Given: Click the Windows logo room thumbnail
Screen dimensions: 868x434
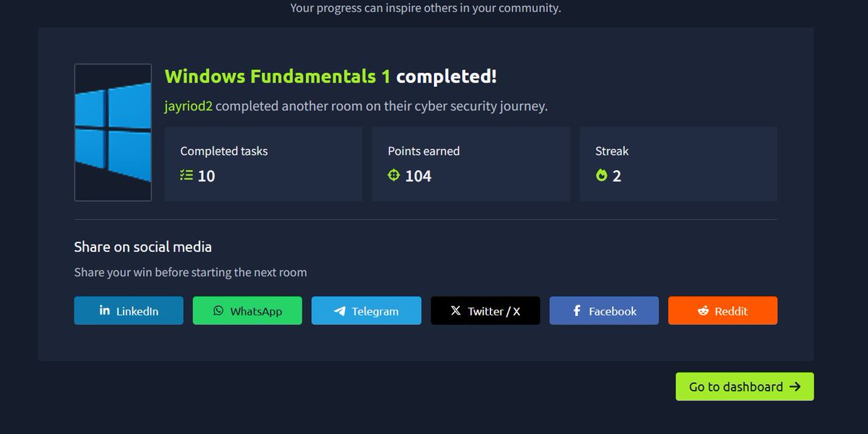Looking at the screenshot, I should tap(113, 132).
